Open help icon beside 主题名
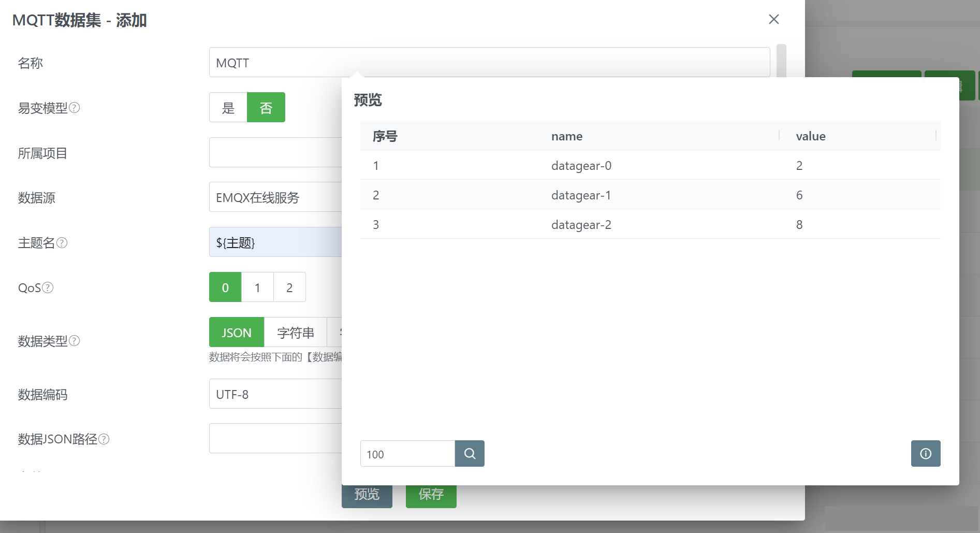 tap(62, 243)
